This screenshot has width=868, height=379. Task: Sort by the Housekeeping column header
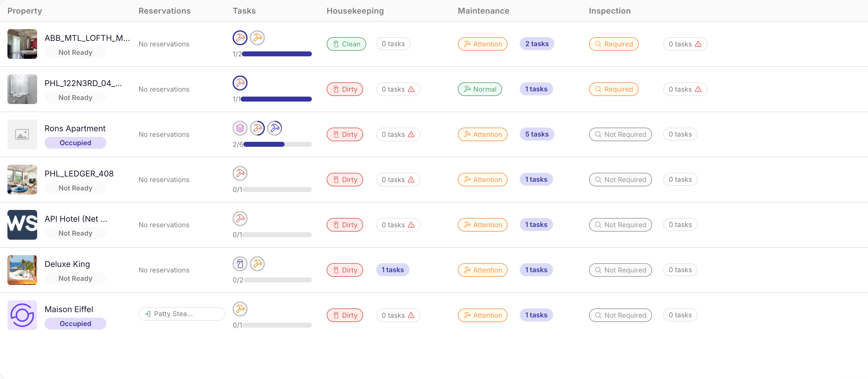(355, 11)
